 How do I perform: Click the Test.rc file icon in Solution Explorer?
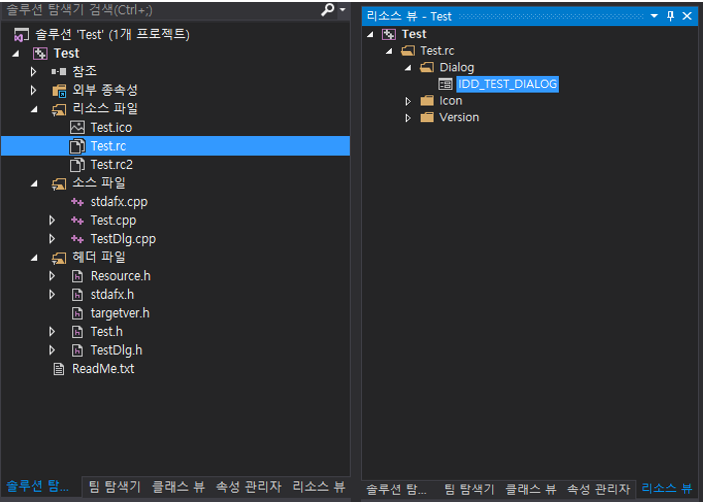pyautogui.click(x=77, y=146)
